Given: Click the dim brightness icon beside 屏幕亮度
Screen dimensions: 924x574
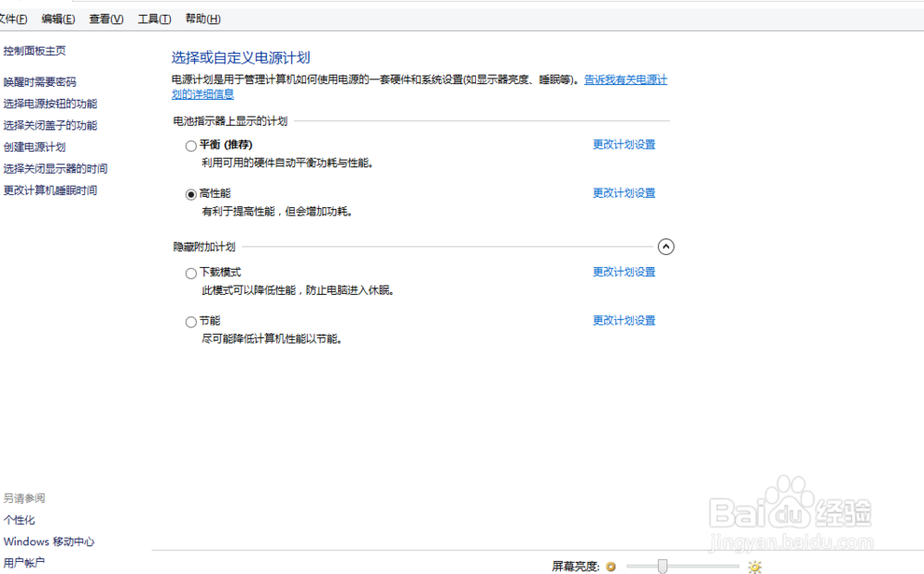Looking at the screenshot, I should point(611,567).
